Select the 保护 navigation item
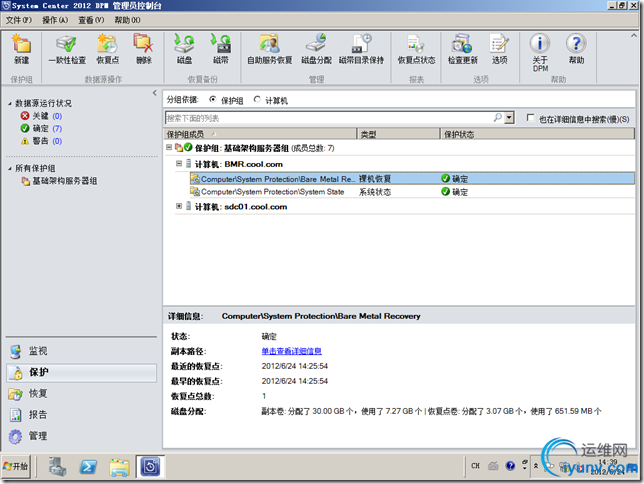 point(81,373)
